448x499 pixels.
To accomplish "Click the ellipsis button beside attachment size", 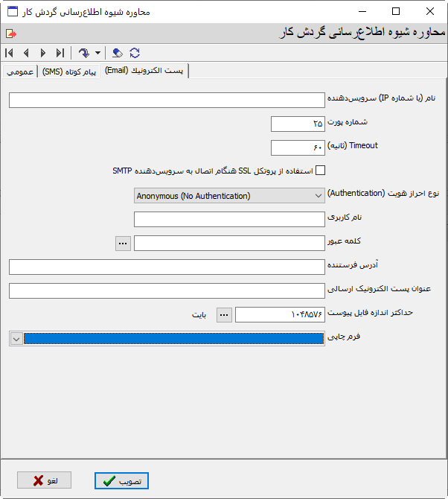I will click(224, 314).
